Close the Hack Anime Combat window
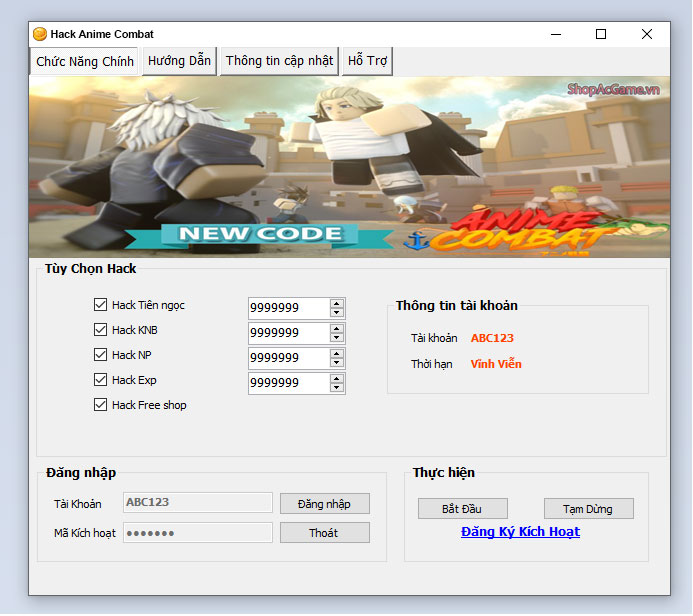 pyautogui.click(x=647, y=34)
